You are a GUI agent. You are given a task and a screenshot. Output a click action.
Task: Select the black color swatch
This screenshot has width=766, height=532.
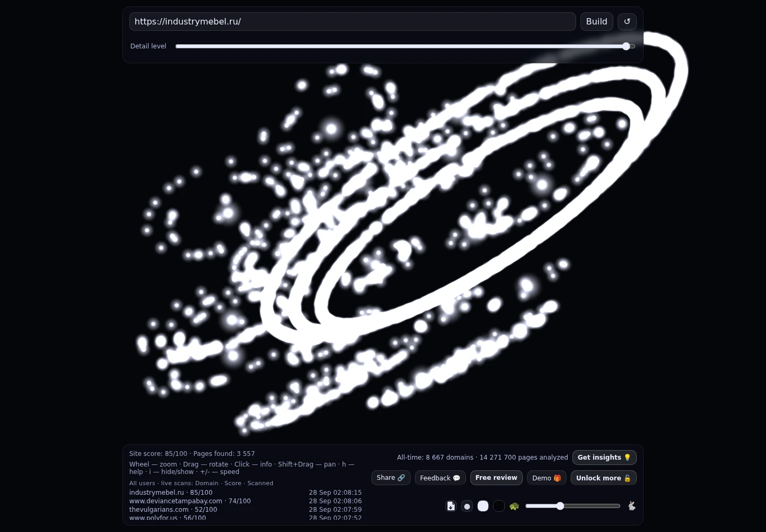coord(498,506)
